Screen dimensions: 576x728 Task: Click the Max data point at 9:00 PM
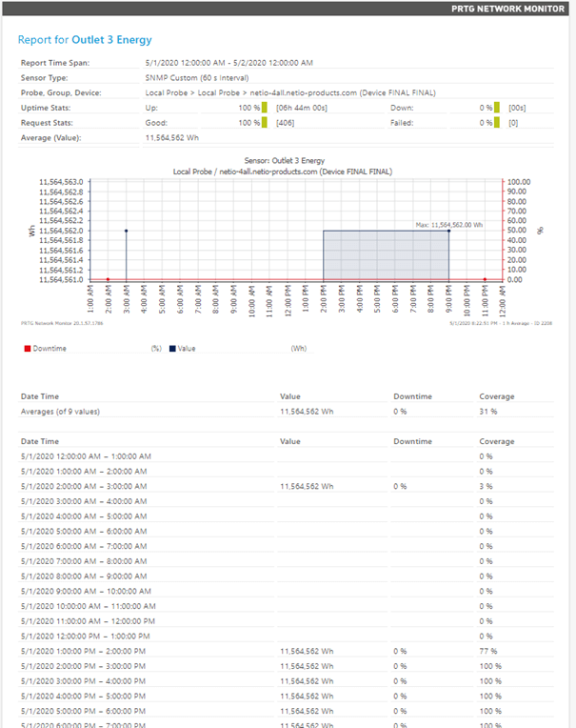(448, 231)
